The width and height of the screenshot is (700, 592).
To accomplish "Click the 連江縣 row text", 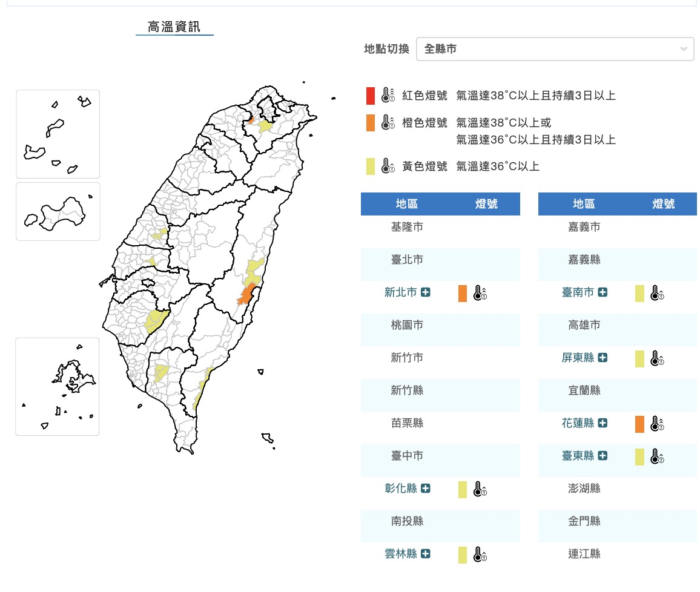I will 584,554.
